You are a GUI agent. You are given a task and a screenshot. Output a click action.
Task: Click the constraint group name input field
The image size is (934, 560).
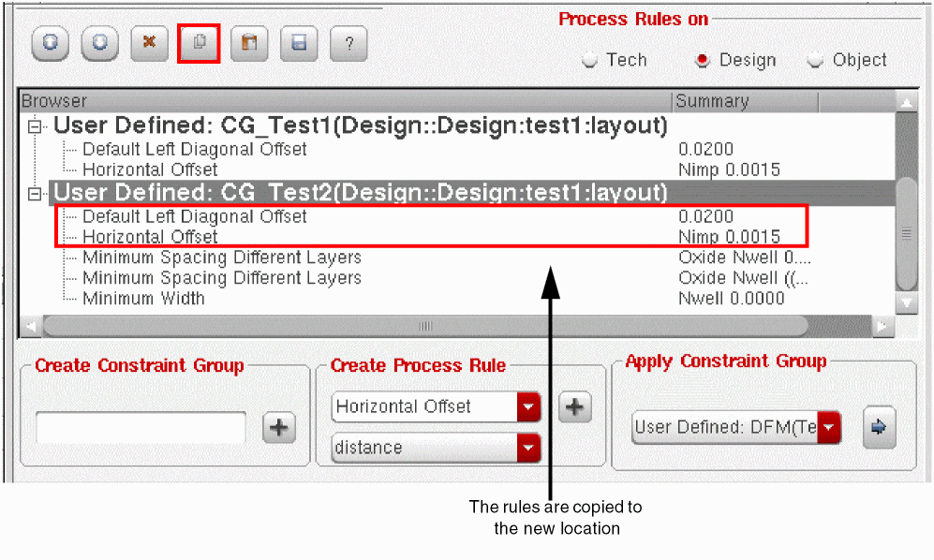141,428
